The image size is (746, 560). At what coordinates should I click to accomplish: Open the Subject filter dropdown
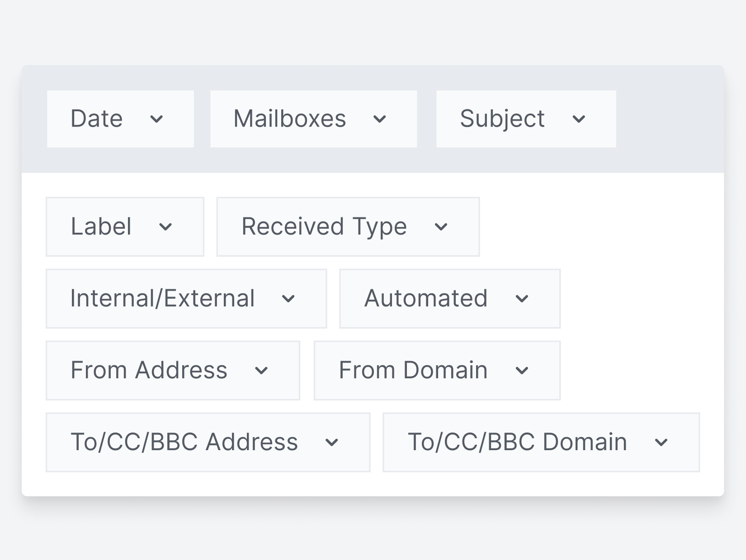[x=526, y=119]
